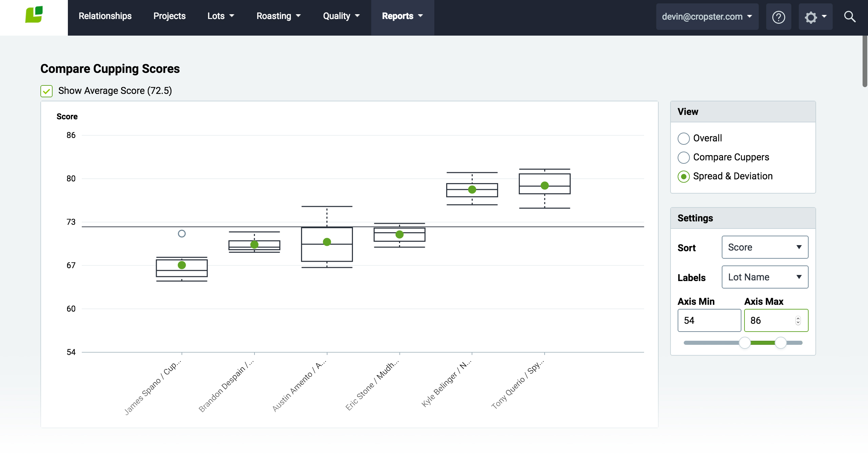Go to the Projects nav item
868x475 pixels.
click(x=169, y=16)
